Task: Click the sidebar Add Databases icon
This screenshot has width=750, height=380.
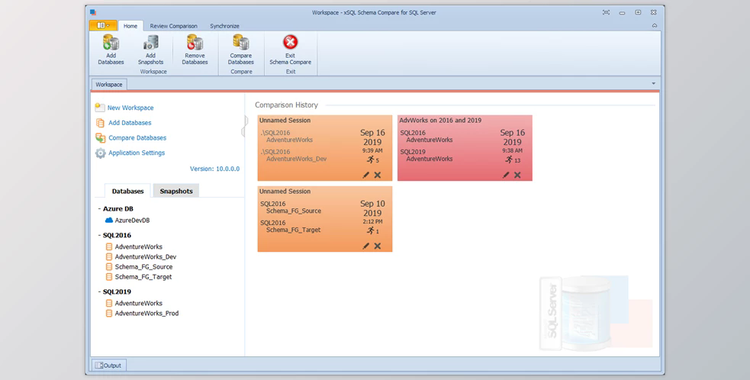Action: (100, 123)
